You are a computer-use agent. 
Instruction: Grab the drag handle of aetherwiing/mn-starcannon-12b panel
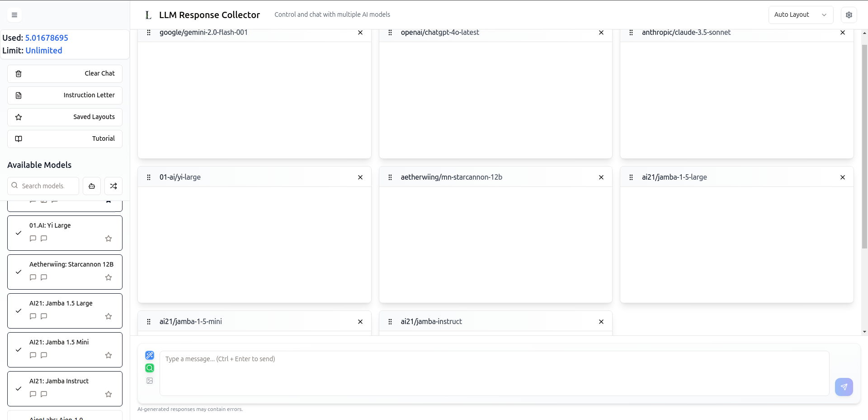[390, 177]
